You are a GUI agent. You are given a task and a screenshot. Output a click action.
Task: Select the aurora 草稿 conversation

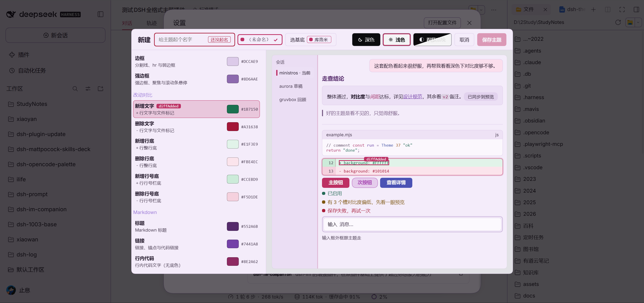(x=291, y=86)
